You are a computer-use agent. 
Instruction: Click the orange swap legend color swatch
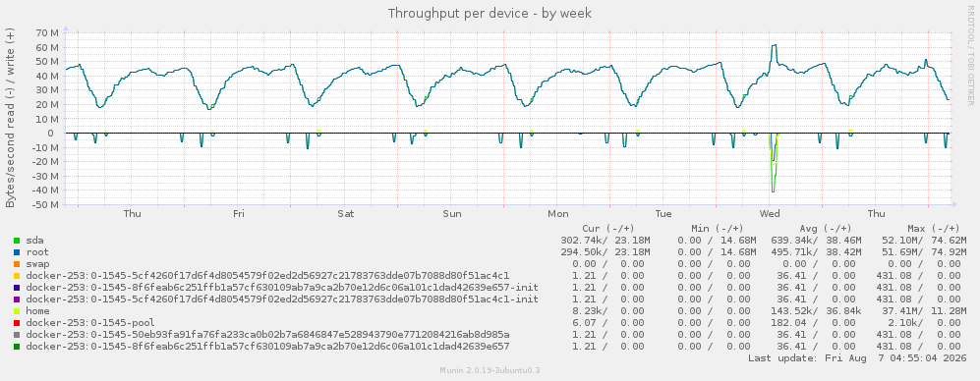pos(17,264)
